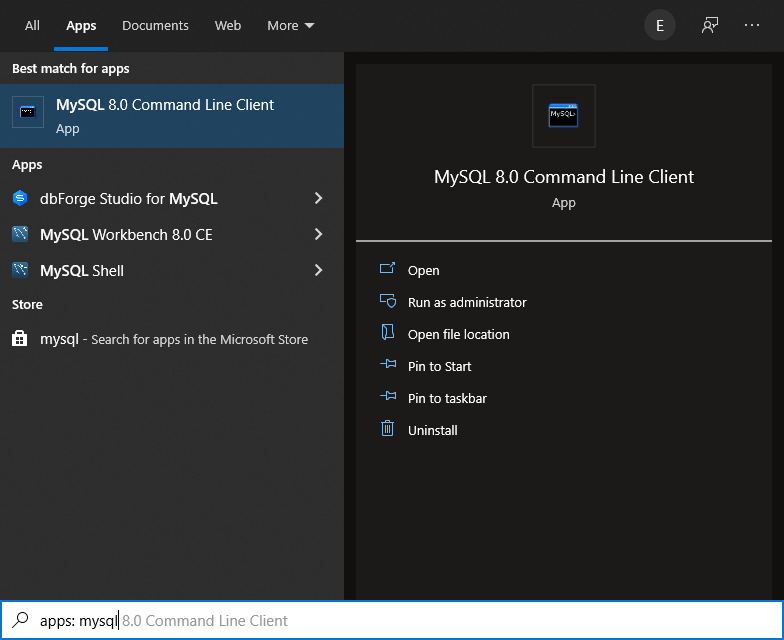
Task: Click the Run as administrator shield icon
Action: (x=388, y=301)
